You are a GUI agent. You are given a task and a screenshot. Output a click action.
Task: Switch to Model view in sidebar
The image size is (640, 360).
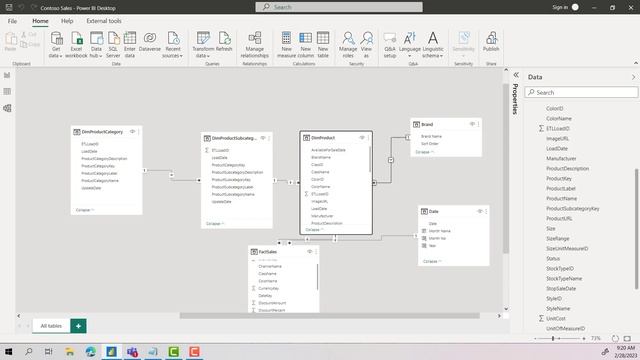pyautogui.click(x=7, y=108)
